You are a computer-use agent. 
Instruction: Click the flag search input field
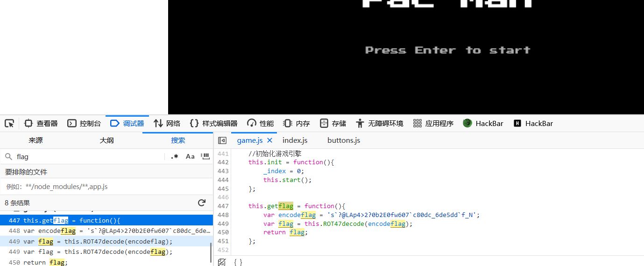click(x=89, y=157)
